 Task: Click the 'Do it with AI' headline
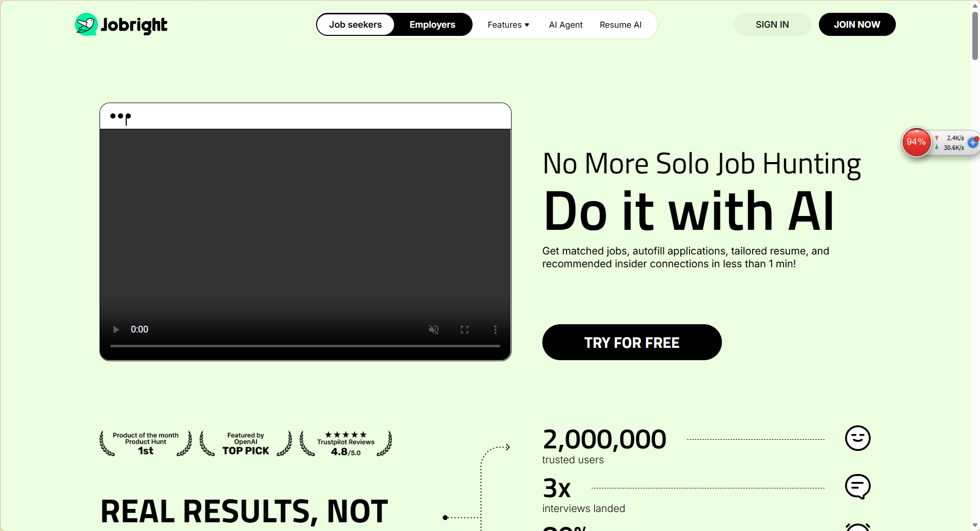(x=689, y=211)
